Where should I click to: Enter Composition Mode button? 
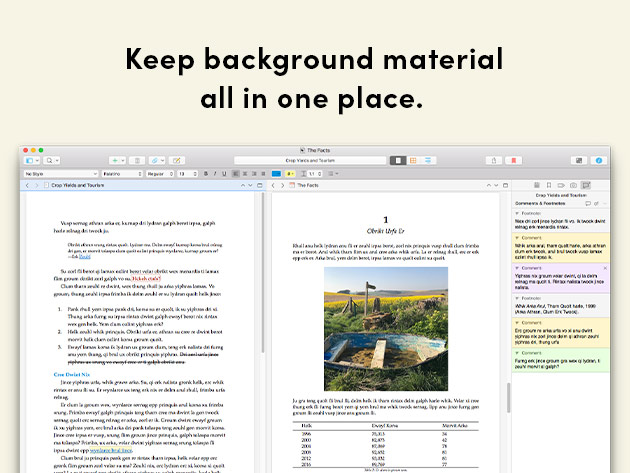[x=579, y=160]
